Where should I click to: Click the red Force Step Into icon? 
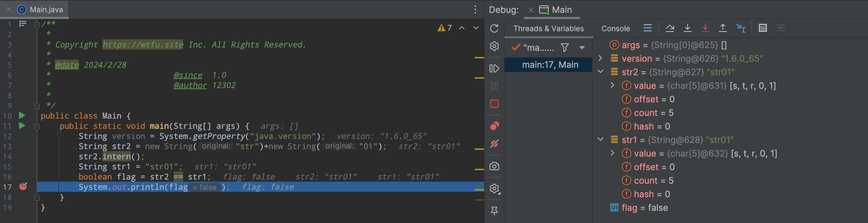(705, 28)
